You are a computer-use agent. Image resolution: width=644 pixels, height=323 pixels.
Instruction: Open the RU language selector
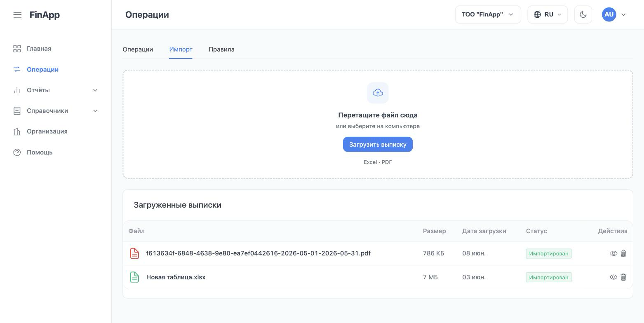pos(548,14)
